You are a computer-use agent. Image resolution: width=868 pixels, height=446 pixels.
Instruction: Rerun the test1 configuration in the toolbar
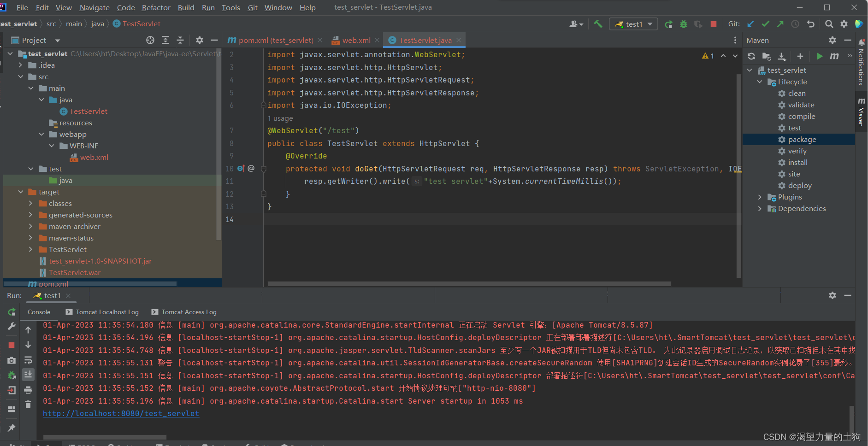(x=668, y=24)
